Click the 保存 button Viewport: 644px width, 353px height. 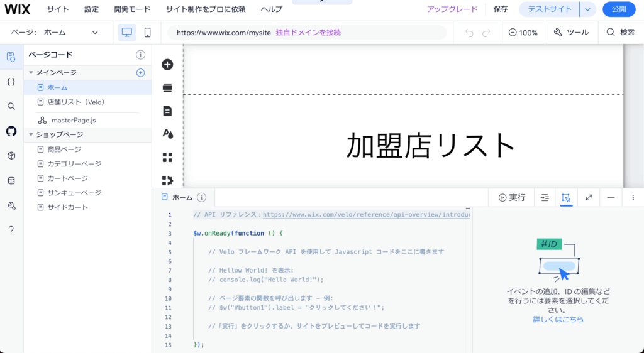click(501, 9)
